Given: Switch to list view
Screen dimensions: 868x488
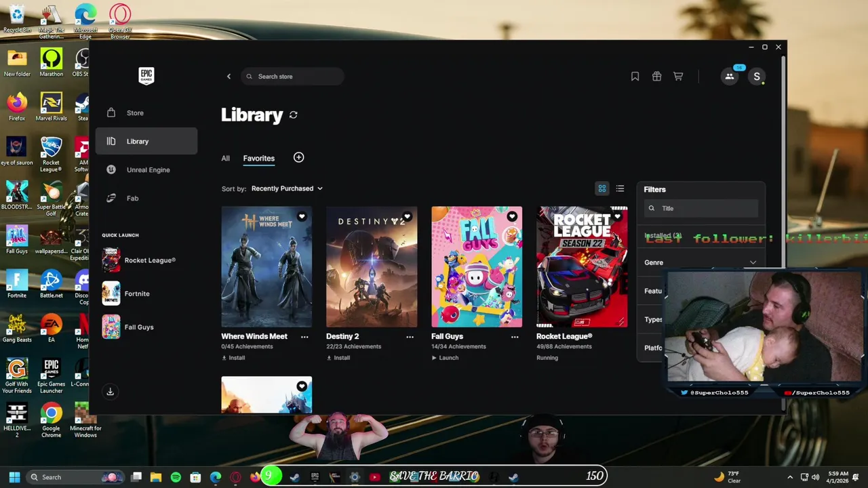Looking at the screenshot, I should (620, 189).
